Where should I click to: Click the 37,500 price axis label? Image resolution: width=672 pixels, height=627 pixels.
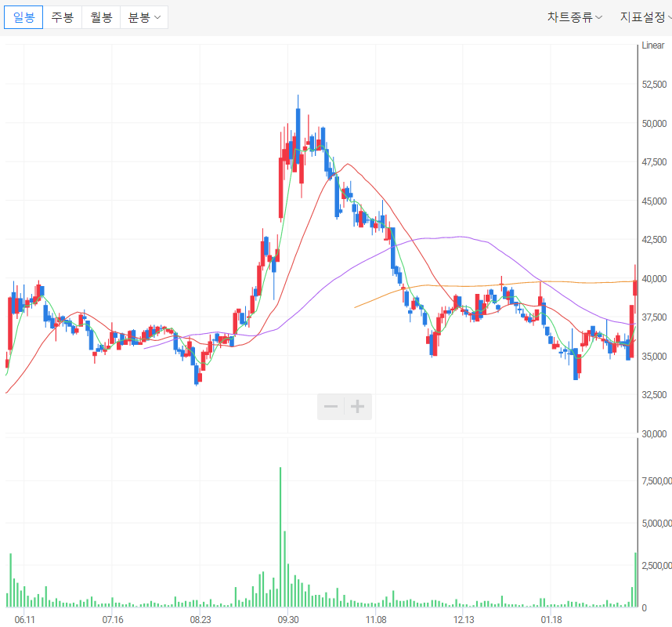click(654, 317)
